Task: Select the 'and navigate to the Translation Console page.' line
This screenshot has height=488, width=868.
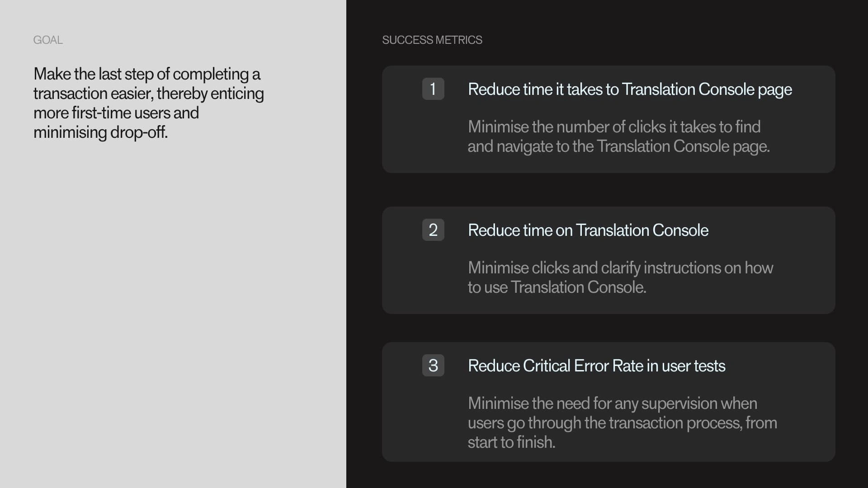Action: [618, 146]
